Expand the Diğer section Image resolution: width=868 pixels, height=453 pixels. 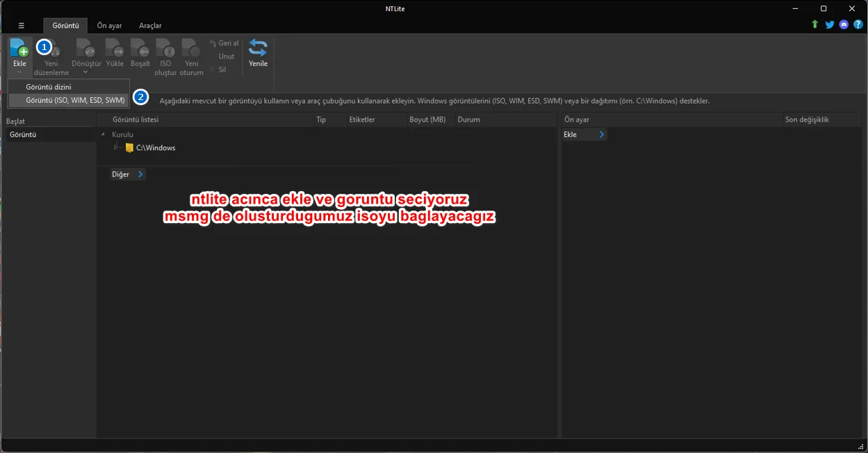[x=128, y=174]
